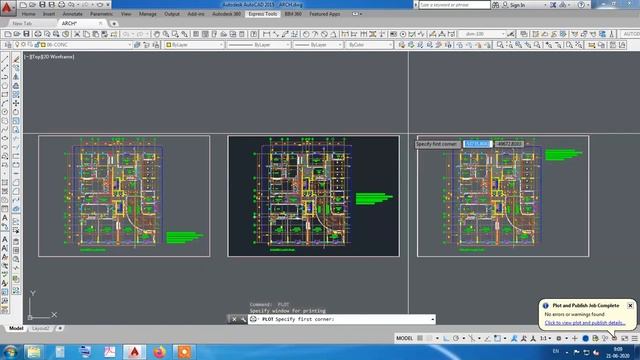Click the workspace switching gear icon in status bar

tap(559, 338)
